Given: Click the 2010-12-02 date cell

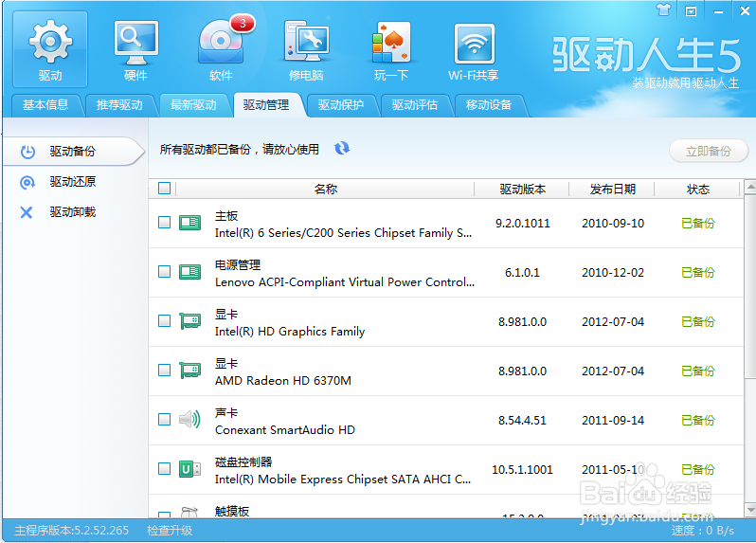Looking at the screenshot, I should click(x=613, y=273).
